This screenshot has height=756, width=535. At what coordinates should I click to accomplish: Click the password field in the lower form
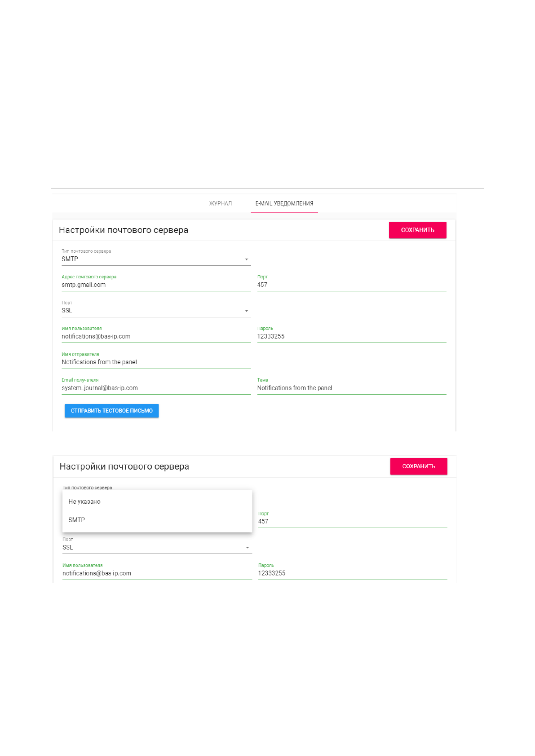pyautogui.click(x=352, y=573)
